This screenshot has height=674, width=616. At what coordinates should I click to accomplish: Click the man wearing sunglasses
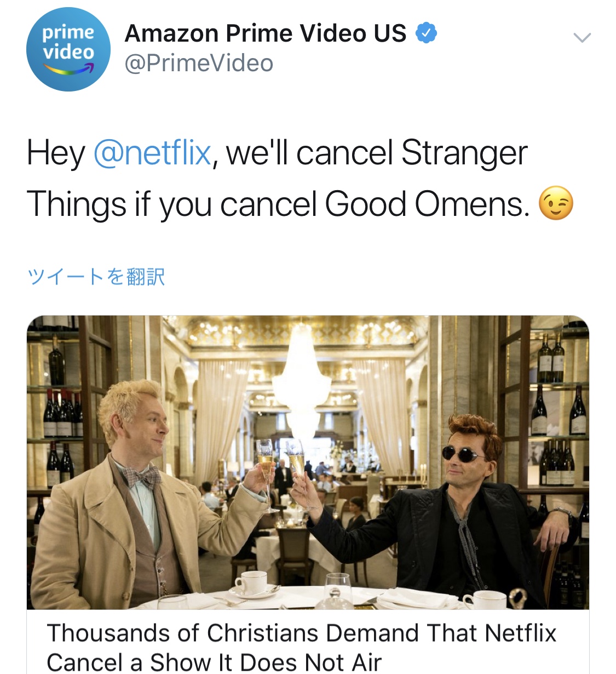[x=454, y=510]
